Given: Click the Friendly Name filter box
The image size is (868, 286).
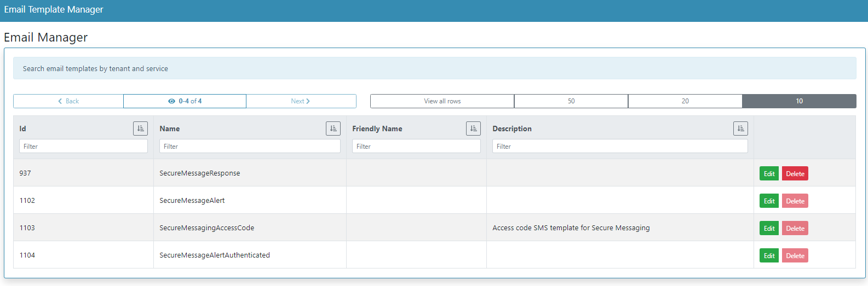Looking at the screenshot, I should (x=416, y=147).
